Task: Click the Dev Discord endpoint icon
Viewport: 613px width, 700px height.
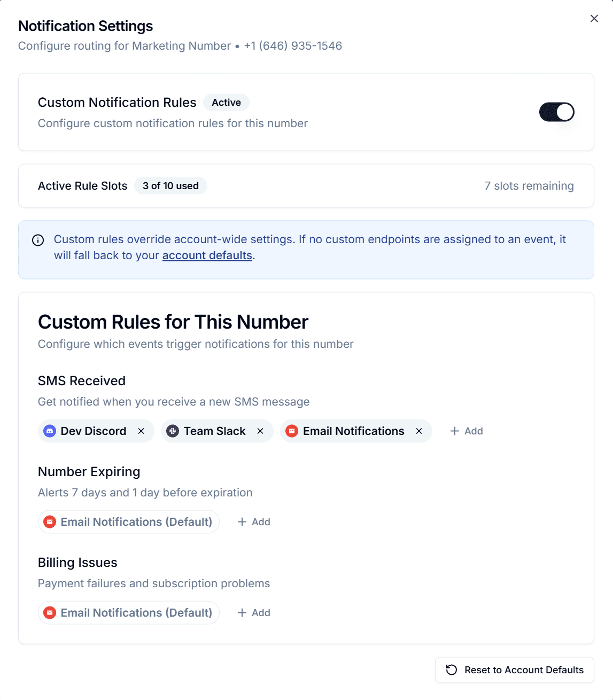Action: coord(49,431)
